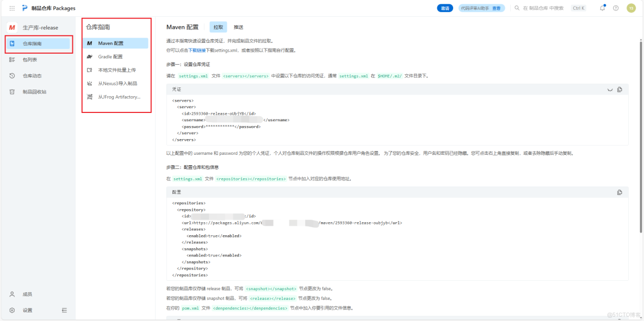644x321 pixels.
Task: Copy the 配置 repository configuration
Action: (x=620, y=191)
